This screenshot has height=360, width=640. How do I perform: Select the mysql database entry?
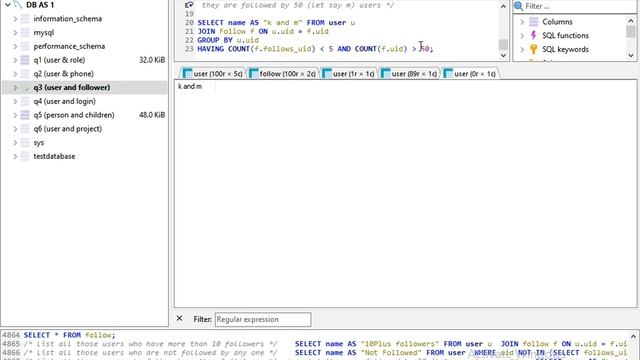point(44,33)
